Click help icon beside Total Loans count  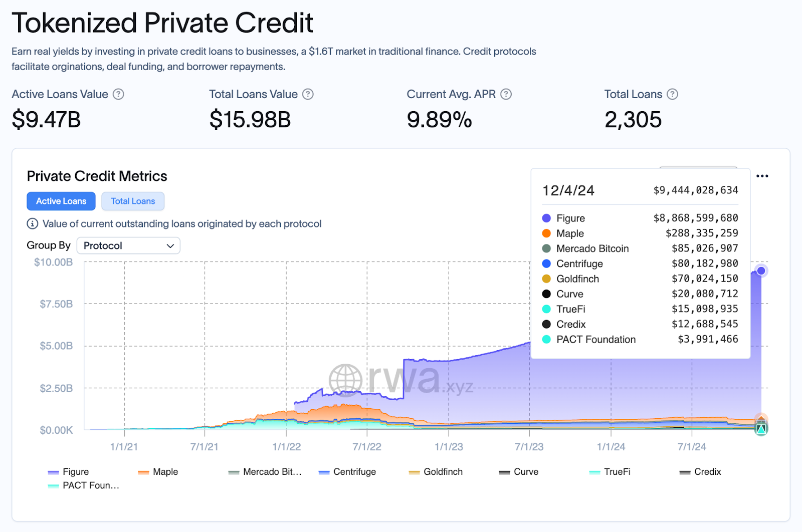coord(673,94)
